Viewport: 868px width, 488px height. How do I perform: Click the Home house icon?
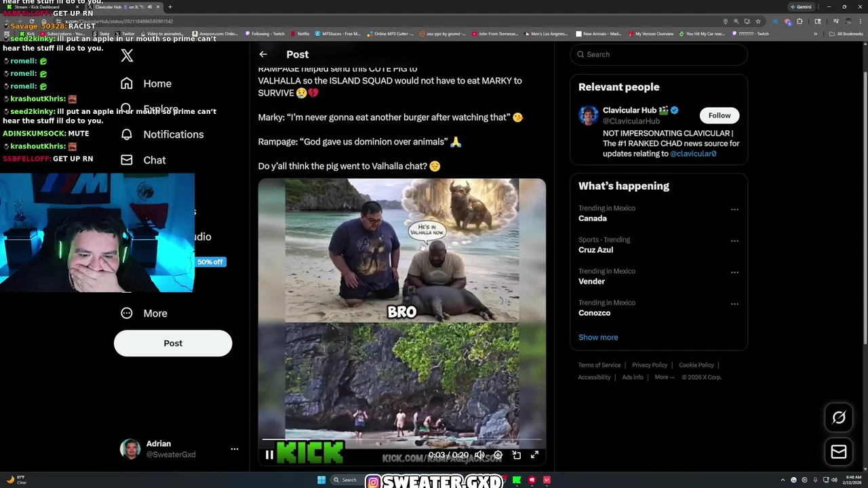point(127,83)
